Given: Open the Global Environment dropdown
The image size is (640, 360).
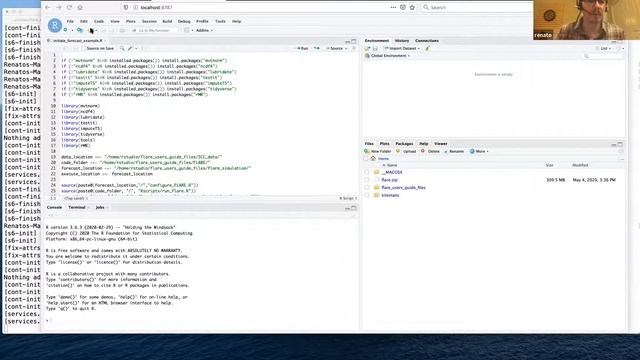Looking at the screenshot, I should (387, 56).
